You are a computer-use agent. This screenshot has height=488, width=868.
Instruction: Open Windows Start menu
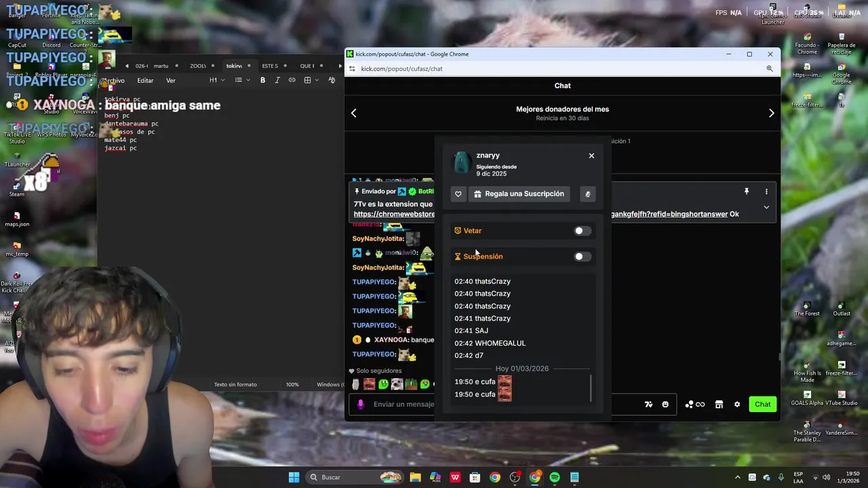point(294,477)
